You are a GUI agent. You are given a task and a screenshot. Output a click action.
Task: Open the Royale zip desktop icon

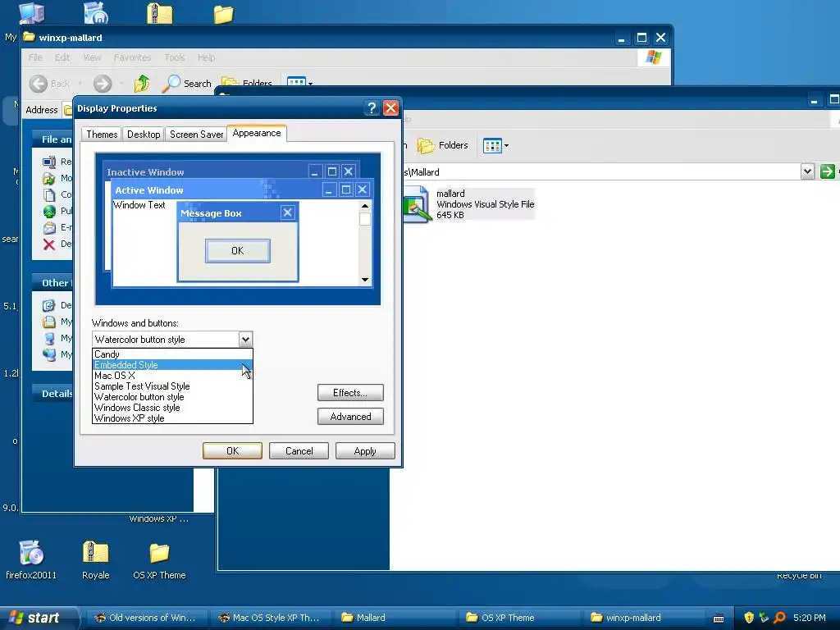point(95,553)
